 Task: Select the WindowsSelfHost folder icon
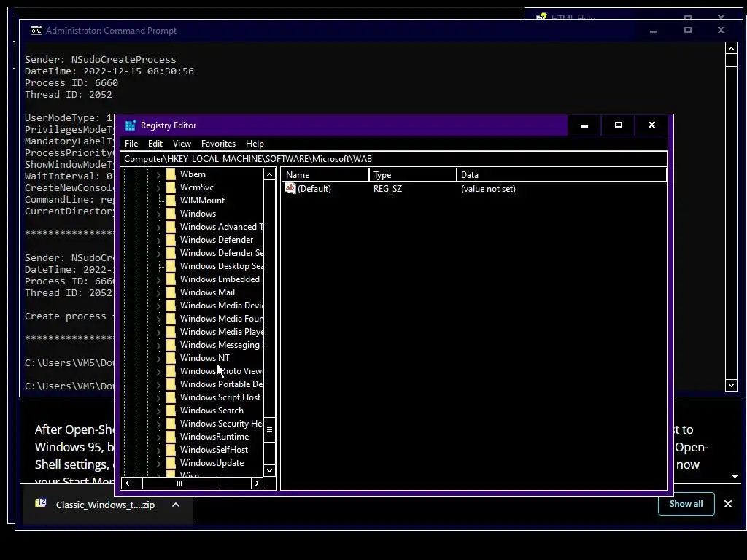[171, 449]
